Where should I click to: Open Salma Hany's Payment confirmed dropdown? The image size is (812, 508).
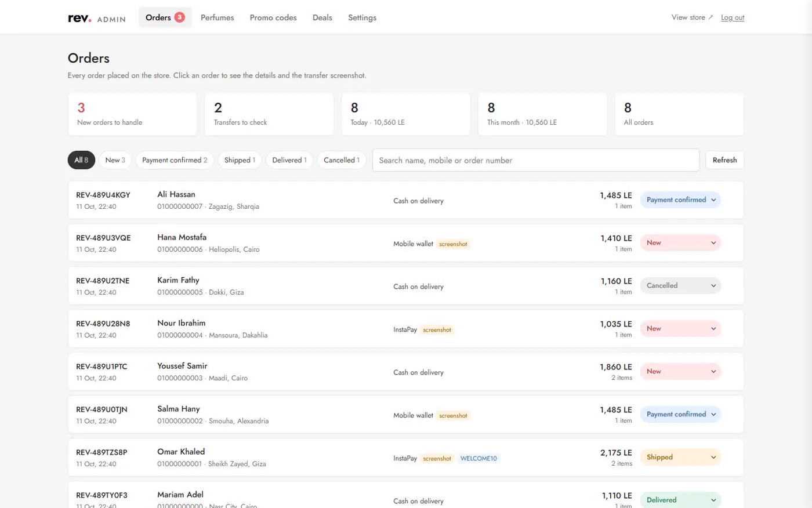pos(680,415)
